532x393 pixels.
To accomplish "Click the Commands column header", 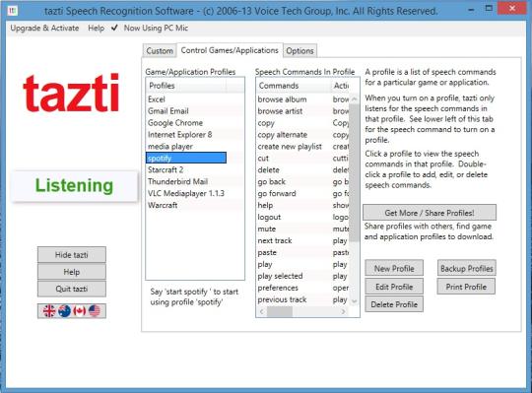I will [x=294, y=86].
